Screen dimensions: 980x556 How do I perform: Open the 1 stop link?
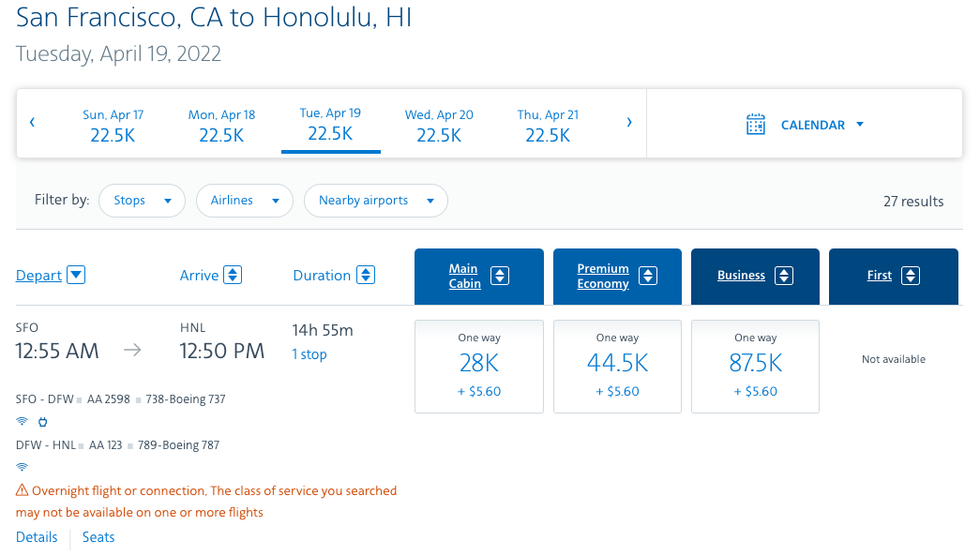309,354
